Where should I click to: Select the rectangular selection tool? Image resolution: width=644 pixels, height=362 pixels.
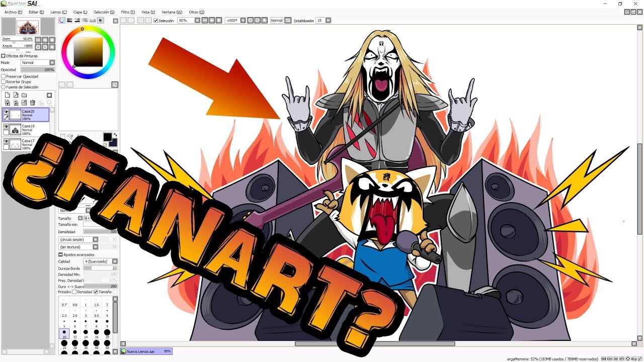pyautogui.click(x=63, y=136)
